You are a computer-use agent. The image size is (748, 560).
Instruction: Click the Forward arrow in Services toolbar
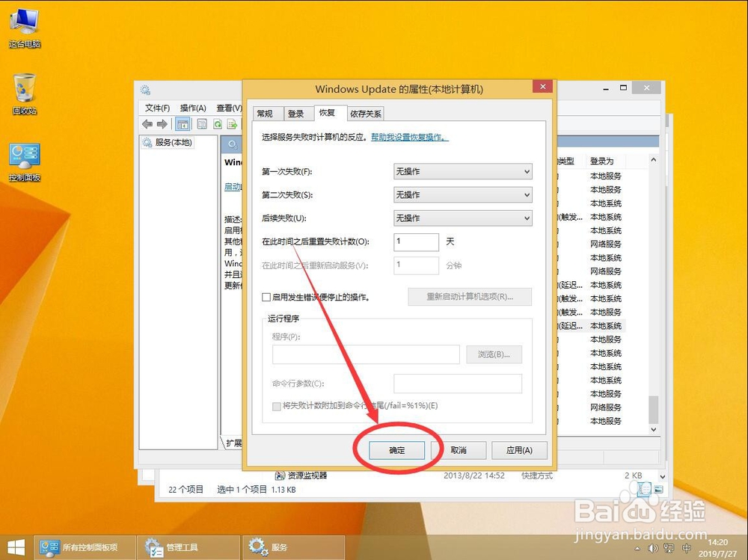pos(162,125)
